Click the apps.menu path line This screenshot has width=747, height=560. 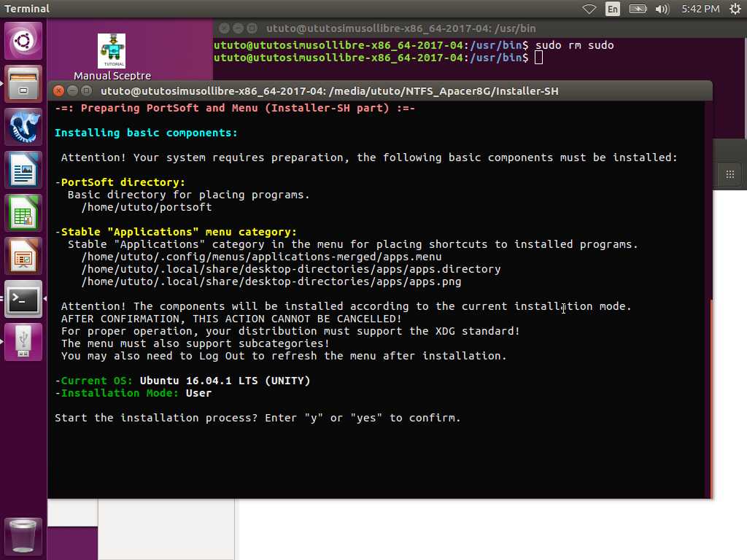pyautogui.click(x=261, y=257)
